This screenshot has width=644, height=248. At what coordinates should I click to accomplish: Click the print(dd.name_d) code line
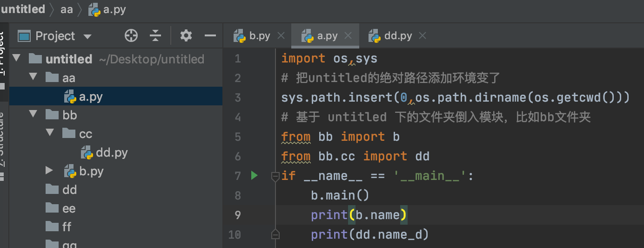point(370,234)
